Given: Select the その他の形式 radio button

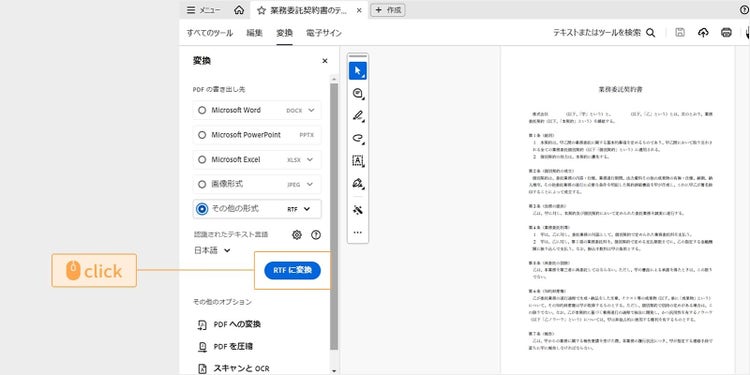Looking at the screenshot, I should 202,209.
